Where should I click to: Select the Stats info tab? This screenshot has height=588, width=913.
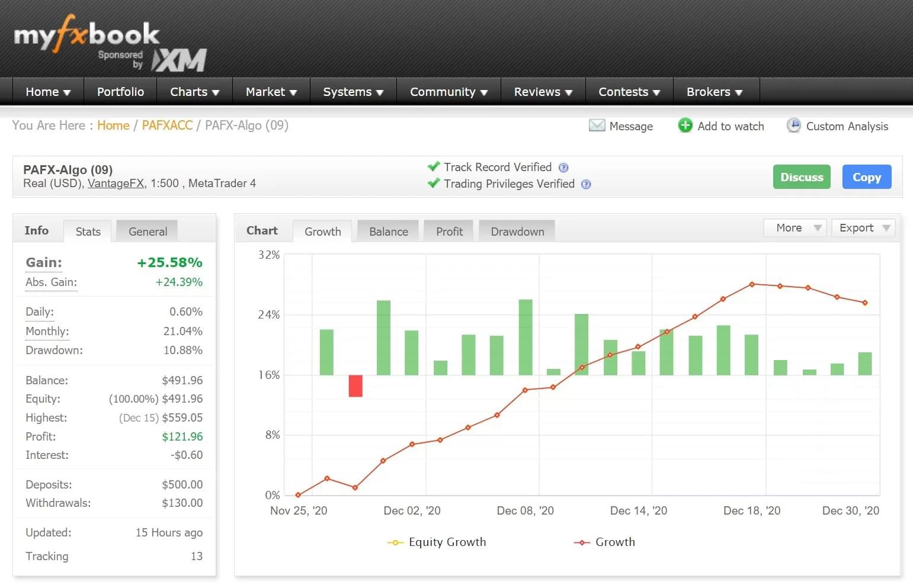(88, 232)
